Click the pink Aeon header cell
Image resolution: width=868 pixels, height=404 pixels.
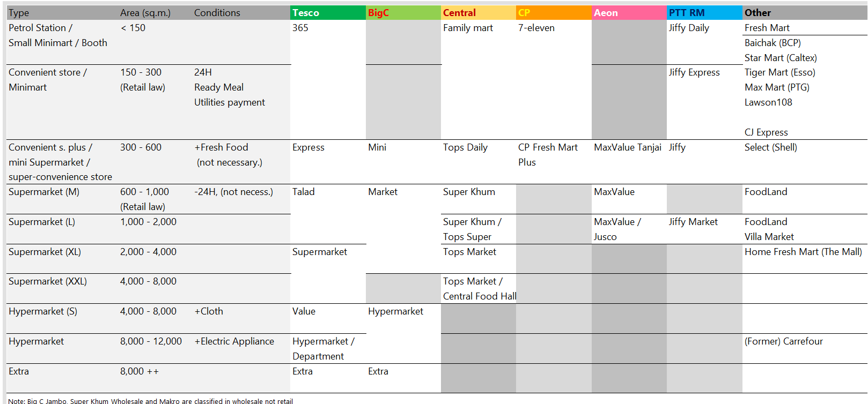tap(628, 13)
